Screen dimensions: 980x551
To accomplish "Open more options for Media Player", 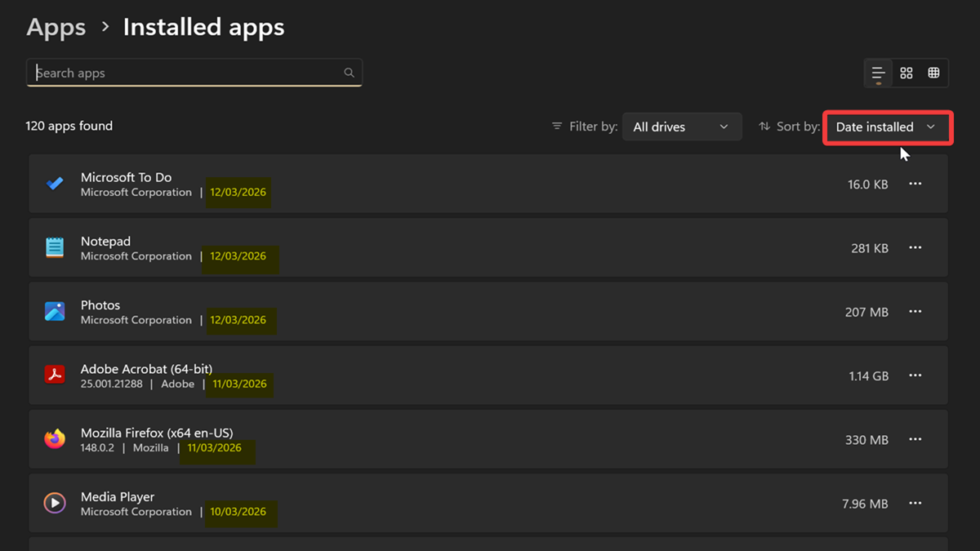I will coord(915,503).
